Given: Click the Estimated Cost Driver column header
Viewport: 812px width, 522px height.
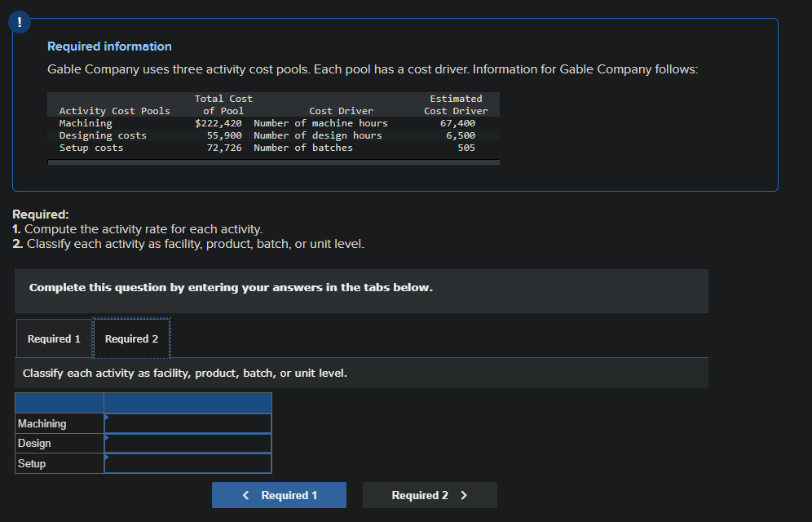Looking at the screenshot, I should (x=456, y=104).
